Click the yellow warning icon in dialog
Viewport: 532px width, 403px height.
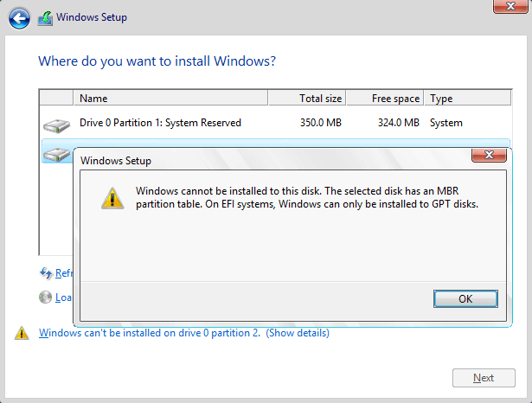(112, 198)
